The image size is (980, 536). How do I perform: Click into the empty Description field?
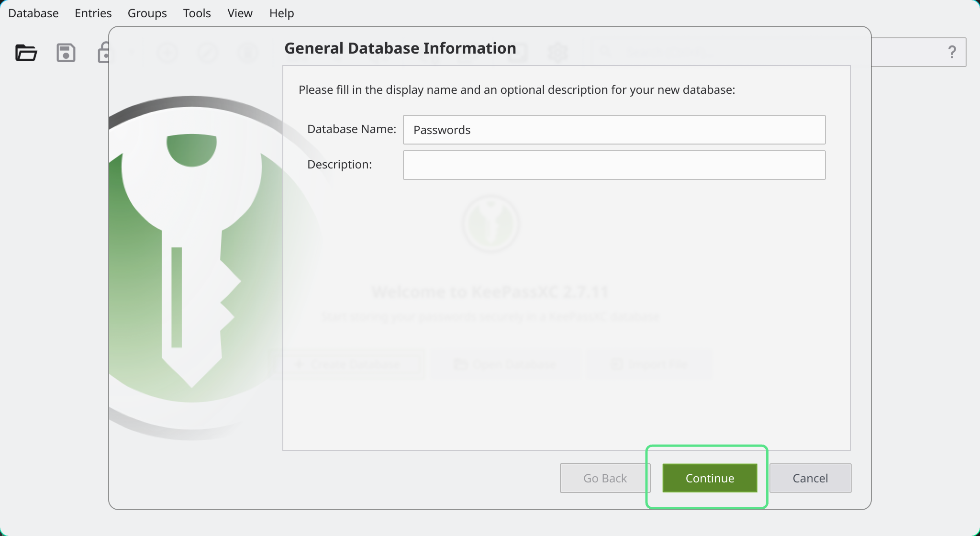point(614,165)
